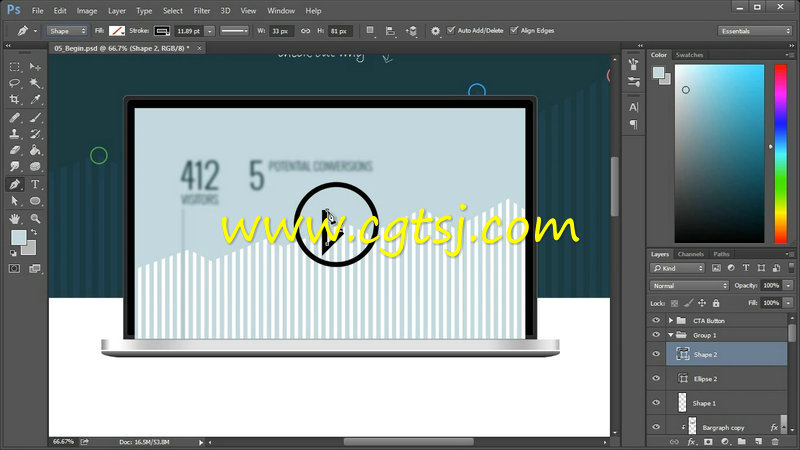Select the Ellipse shape tool
This screenshot has height=450, width=800.
click(x=35, y=201)
